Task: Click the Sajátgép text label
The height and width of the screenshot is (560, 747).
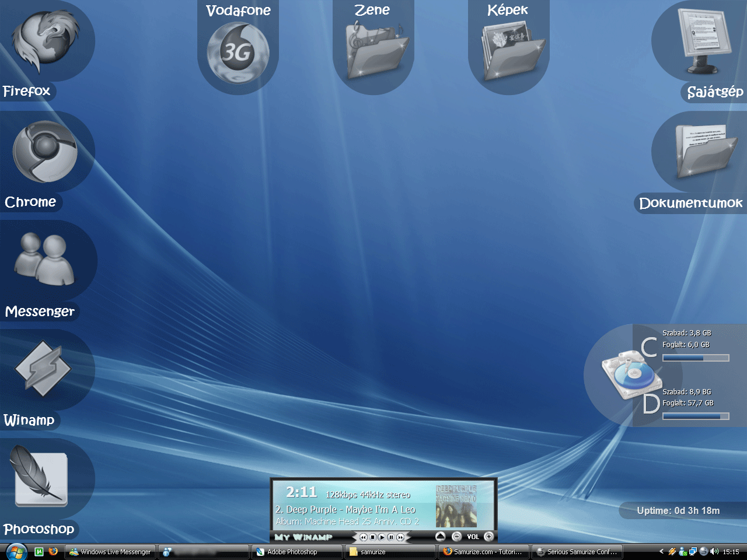Action: pyautogui.click(x=715, y=92)
